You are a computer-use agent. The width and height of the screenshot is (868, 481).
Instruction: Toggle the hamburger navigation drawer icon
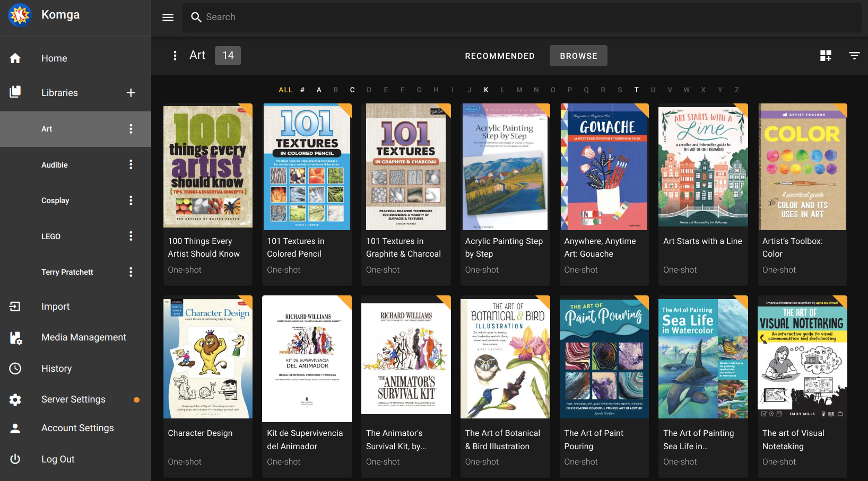point(168,18)
